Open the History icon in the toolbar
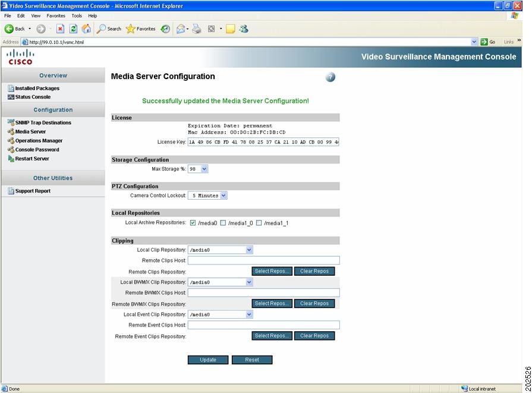 click(x=165, y=29)
